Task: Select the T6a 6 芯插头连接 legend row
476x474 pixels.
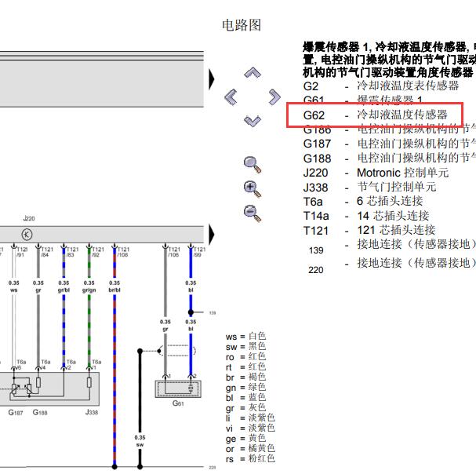Action: coord(363,201)
